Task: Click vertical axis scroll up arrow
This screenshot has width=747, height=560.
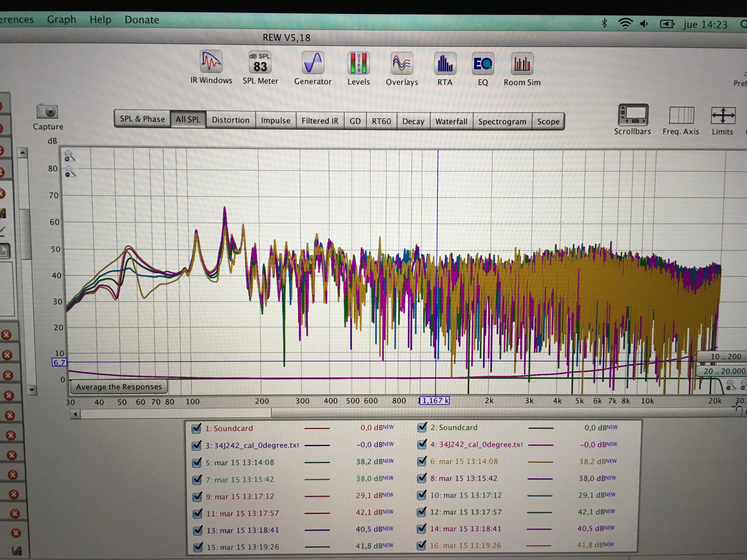Action: pos(22,153)
